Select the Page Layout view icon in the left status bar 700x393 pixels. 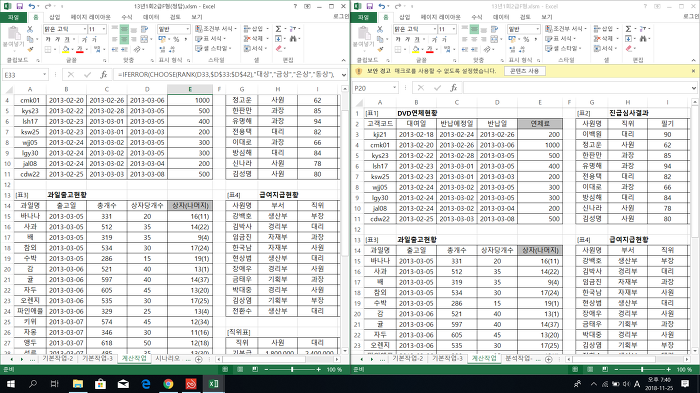click(240, 369)
